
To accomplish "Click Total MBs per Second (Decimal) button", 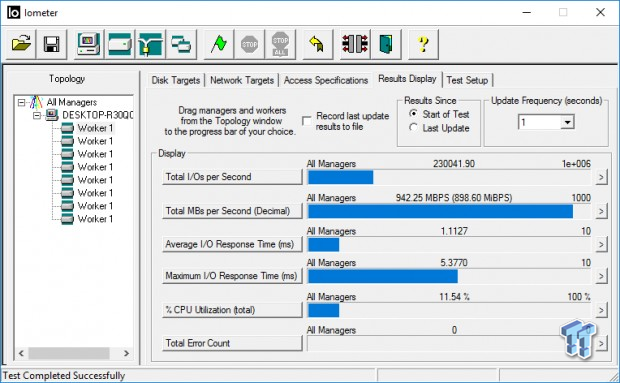I will (x=232, y=211).
